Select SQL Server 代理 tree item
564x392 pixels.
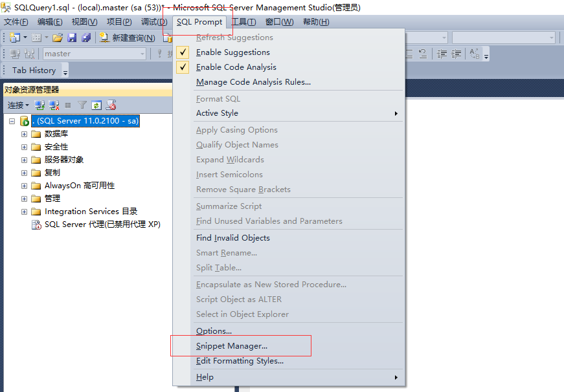(x=102, y=224)
